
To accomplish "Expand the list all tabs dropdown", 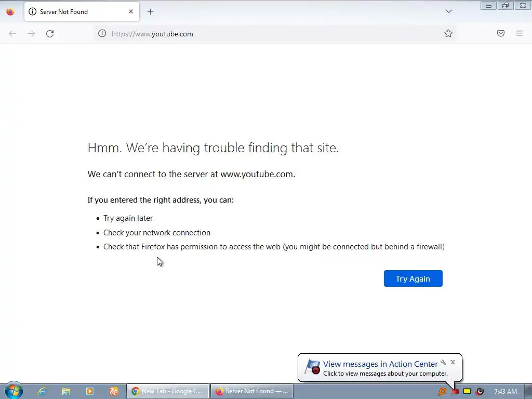I will [448, 11].
